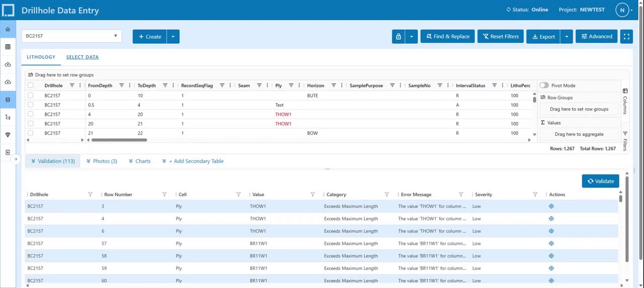The image size is (644, 288).
Task: Tick the select-all checkbox in Lithology header
Action: [31, 86]
